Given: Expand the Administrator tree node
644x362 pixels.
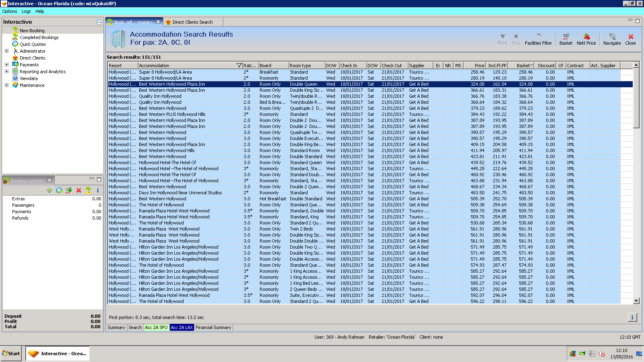Looking at the screenshot, I should pyautogui.click(x=6, y=51).
